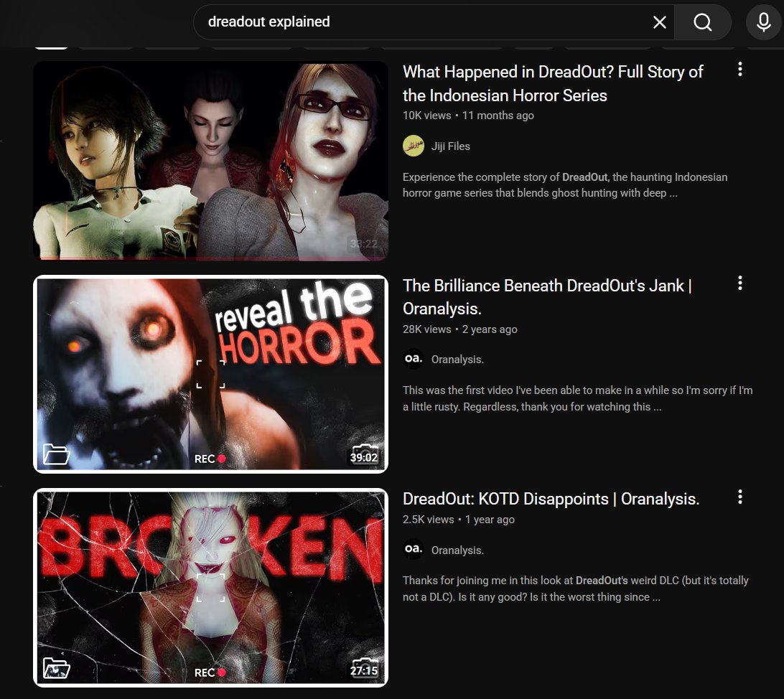Play the 'reveal the HORROR' thumbnail

coord(210,374)
